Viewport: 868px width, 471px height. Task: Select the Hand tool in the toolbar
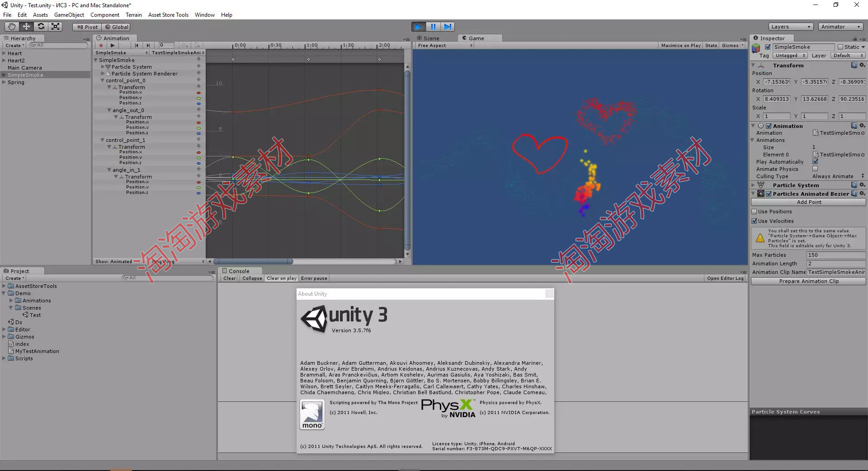coord(12,27)
